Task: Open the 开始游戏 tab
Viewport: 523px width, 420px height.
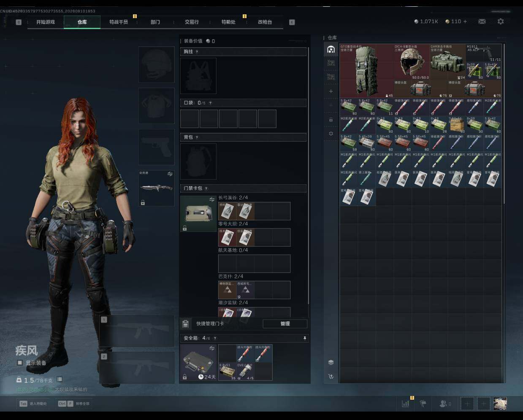Action: 46,22
